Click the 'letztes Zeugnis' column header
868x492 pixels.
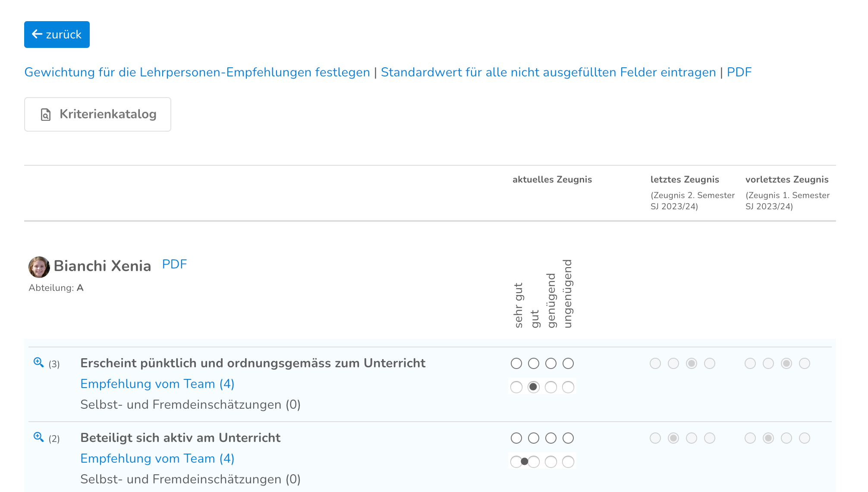click(x=684, y=180)
